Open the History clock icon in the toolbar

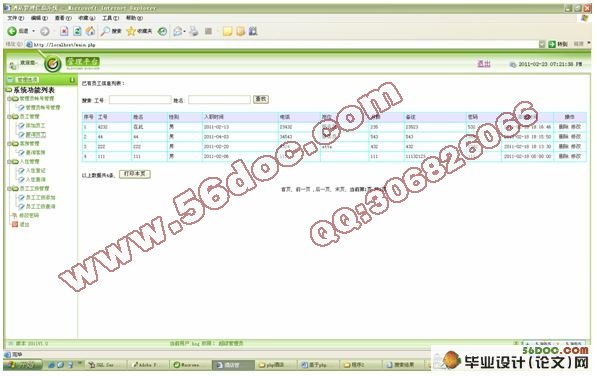point(163,31)
